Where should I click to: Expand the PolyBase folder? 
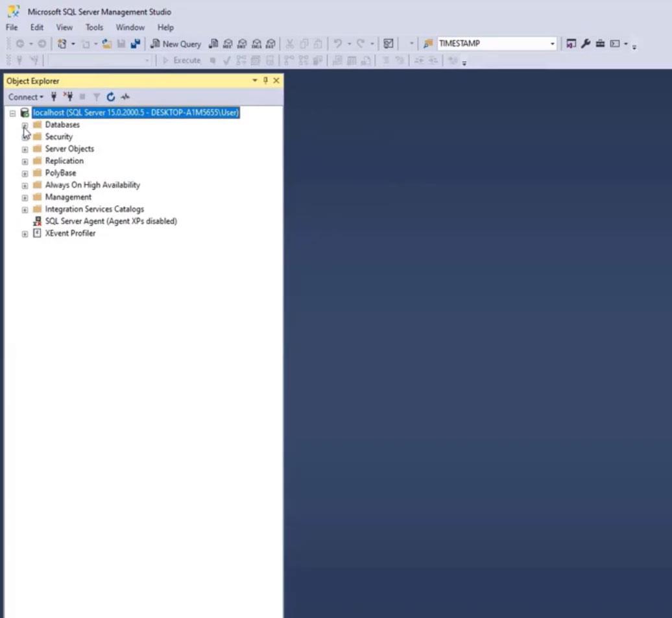(x=25, y=173)
